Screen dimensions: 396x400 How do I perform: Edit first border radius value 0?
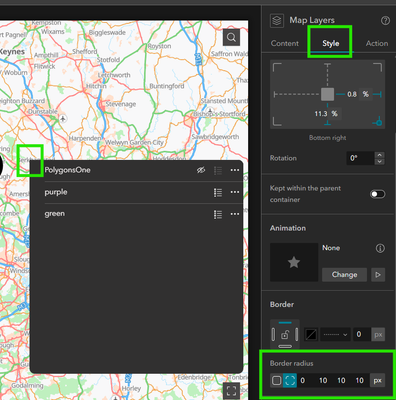pos(303,380)
